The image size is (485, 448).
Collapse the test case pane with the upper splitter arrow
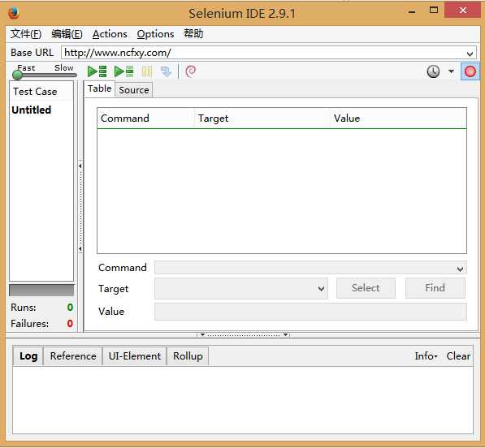80,166
